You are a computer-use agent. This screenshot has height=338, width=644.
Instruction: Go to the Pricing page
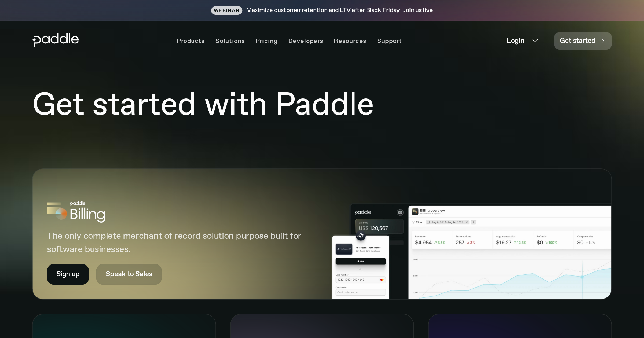point(266,41)
